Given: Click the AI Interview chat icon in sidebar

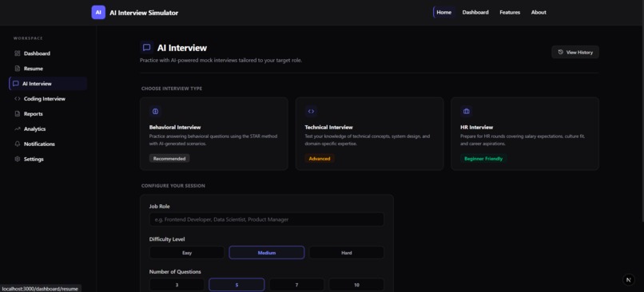Looking at the screenshot, I should tap(16, 84).
